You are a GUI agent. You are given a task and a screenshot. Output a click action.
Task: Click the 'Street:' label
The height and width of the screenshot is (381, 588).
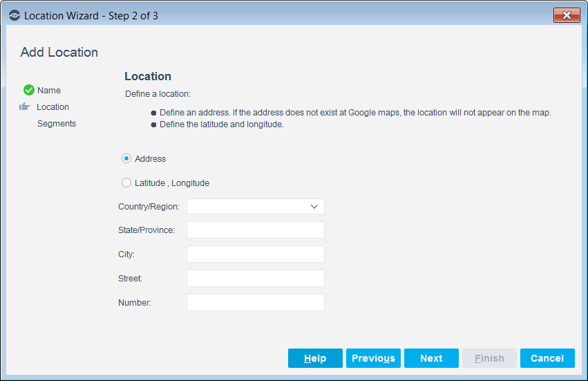[x=130, y=279]
